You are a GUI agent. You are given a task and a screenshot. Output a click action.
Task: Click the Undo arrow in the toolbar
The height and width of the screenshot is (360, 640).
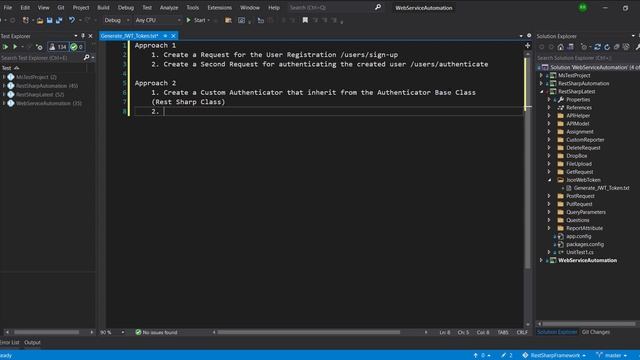[72, 20]
